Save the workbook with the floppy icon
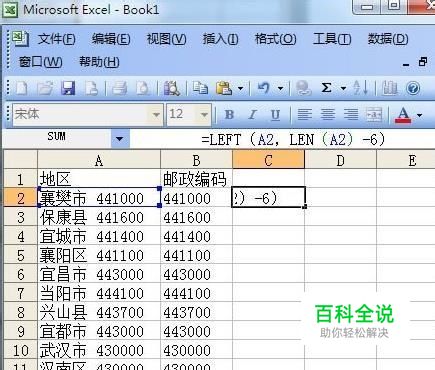Screen dimensions: 435x370 pos(68,88)
